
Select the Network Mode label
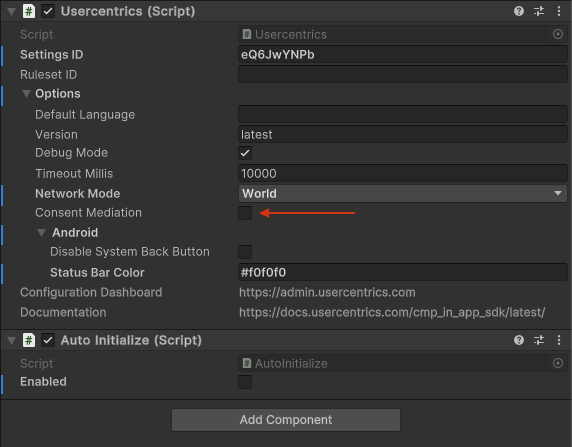tap(78, 193)
